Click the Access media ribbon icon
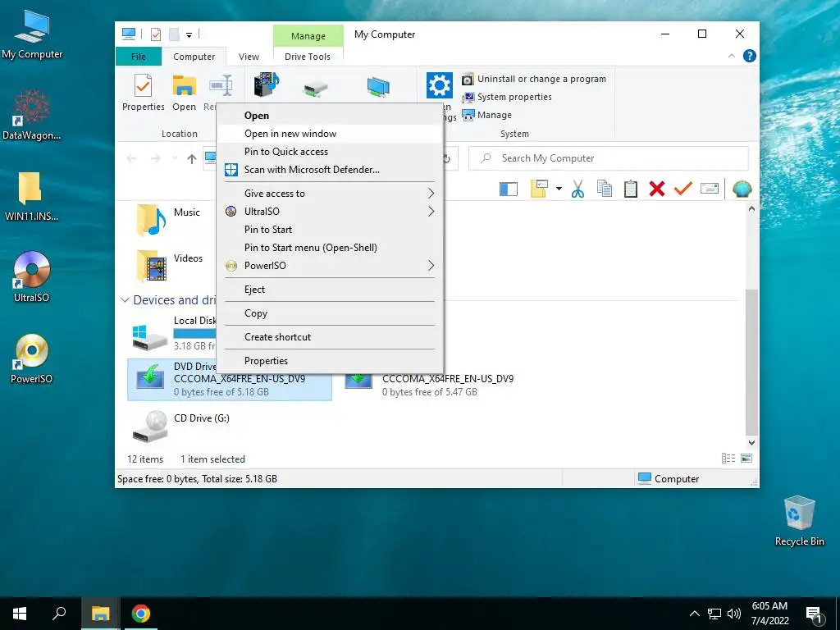The width and height of the screenshot is (840, 630). pyautogui.click(x=267, y=85)
